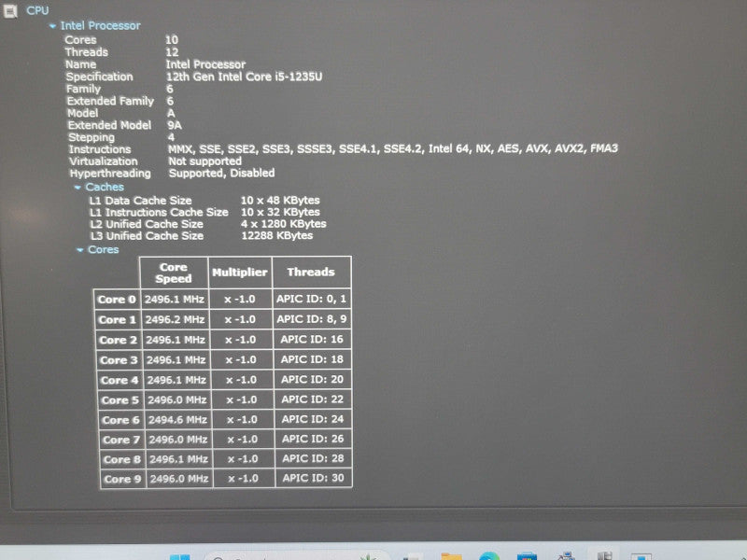The image size is (747, 560).
Task: Click the Caches heading label
Action: point(105,188)
